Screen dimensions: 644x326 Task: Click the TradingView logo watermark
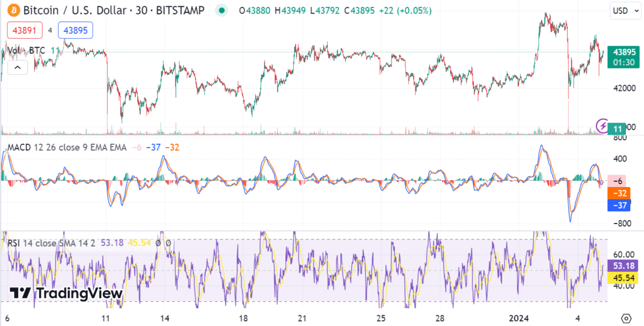click(x=66, y=293)
